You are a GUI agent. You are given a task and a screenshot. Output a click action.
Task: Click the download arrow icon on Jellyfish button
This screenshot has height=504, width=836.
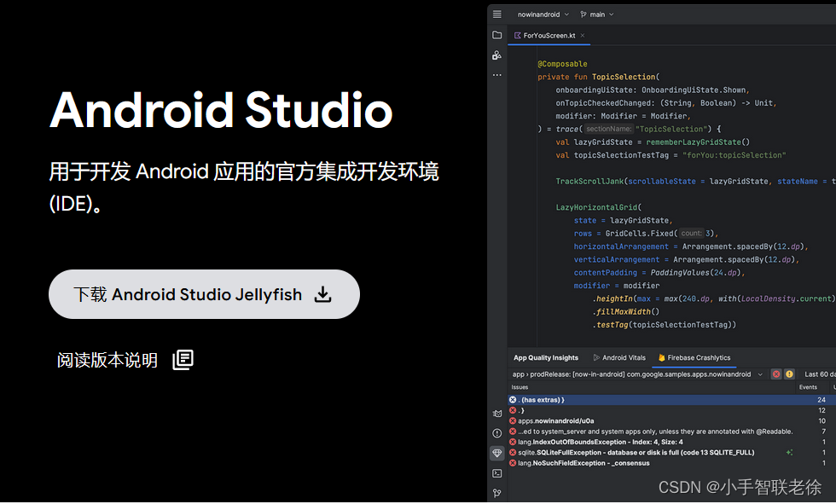[322, 294]
